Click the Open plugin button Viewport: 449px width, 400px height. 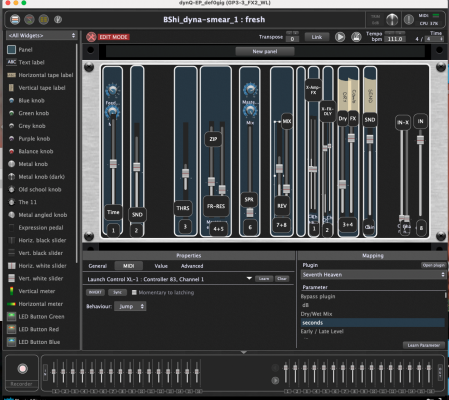coord(433,265)
